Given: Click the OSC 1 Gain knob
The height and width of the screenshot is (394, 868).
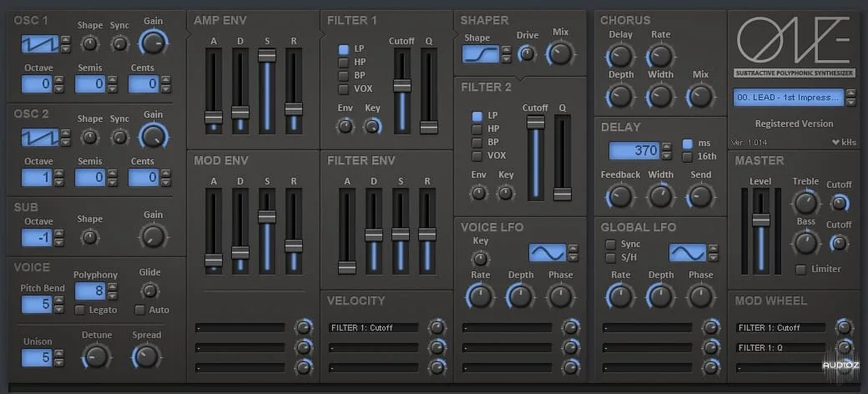Looking at the screenshot, I should (154, 42).
